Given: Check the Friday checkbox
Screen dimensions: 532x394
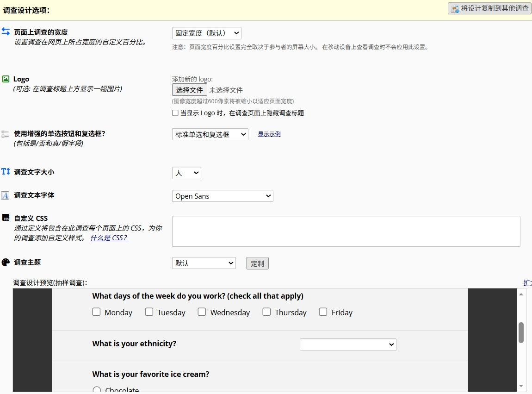Looking at the screenshot, I should click(x=323, y=312).
